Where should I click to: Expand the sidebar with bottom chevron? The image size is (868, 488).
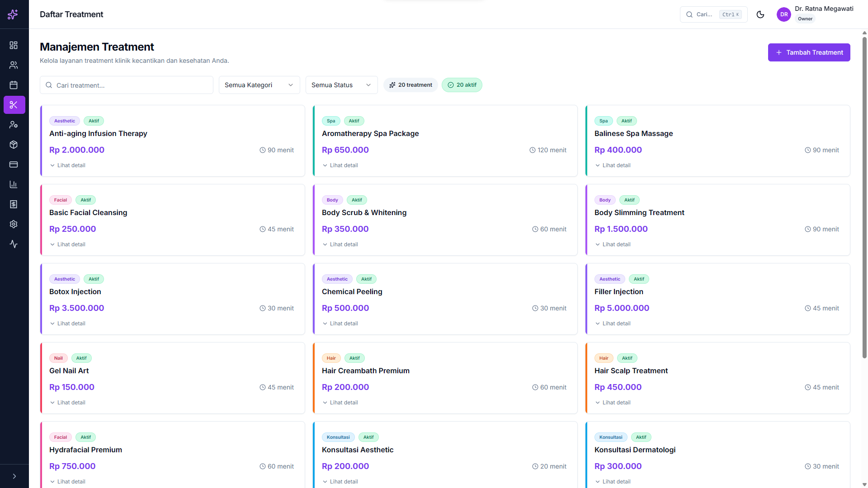[x=14, y=476]
